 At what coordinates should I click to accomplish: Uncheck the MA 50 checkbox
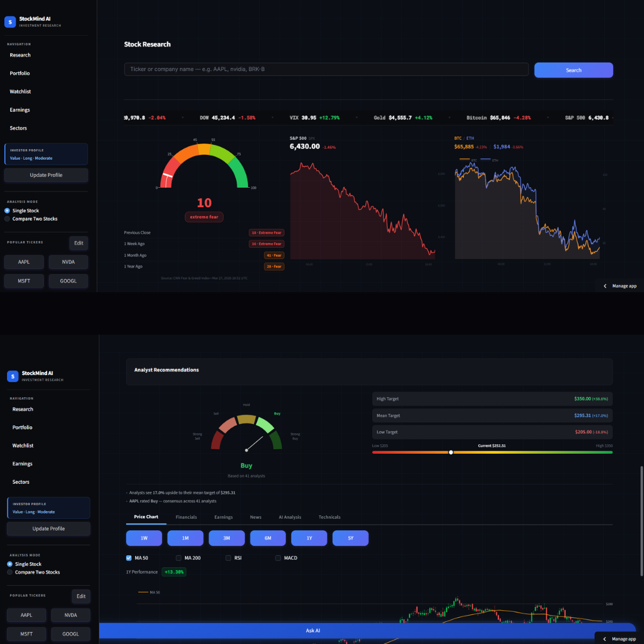tap(128, 558)
